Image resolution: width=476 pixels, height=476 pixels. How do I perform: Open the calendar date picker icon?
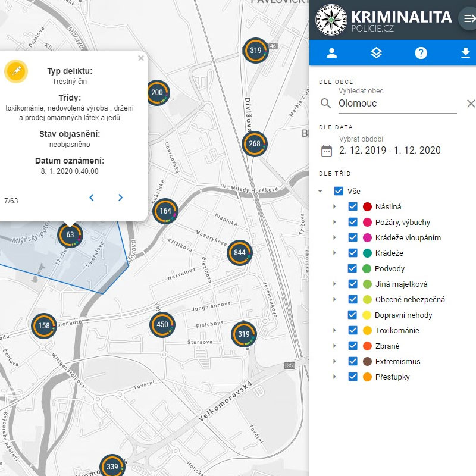click(326, 151)
